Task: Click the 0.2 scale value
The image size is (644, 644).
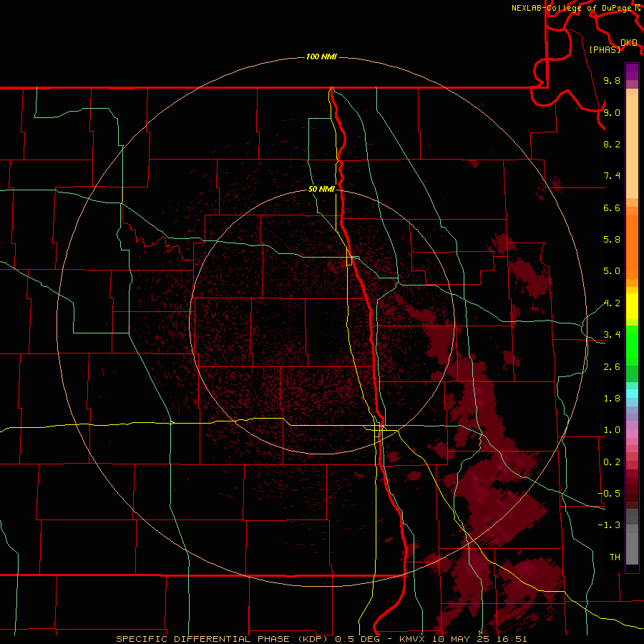Action: coord(612,462)
